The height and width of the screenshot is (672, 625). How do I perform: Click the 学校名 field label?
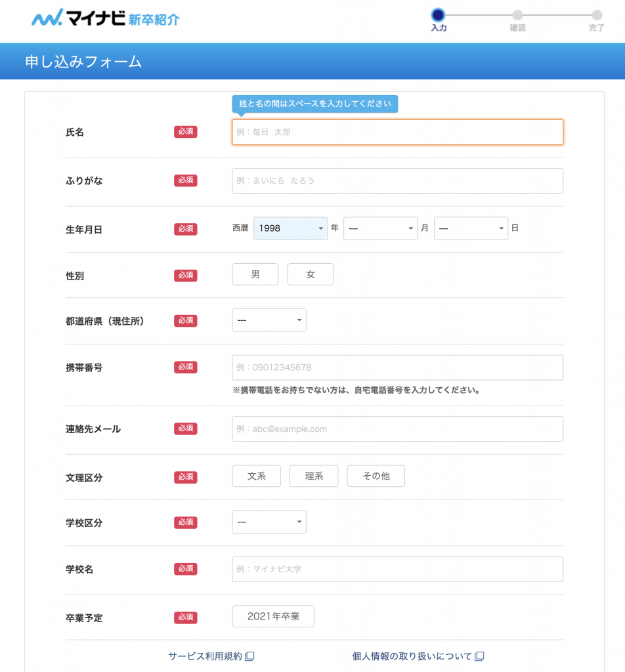(x=79, y=570)
